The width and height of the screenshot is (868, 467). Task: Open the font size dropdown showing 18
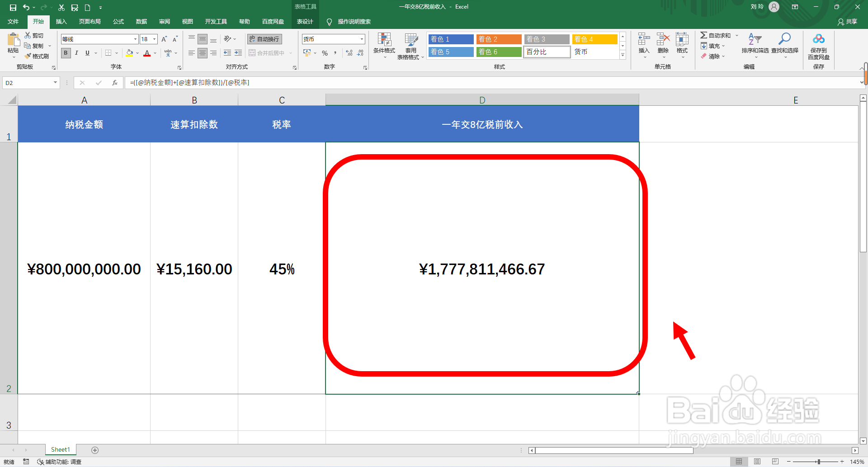154,39
